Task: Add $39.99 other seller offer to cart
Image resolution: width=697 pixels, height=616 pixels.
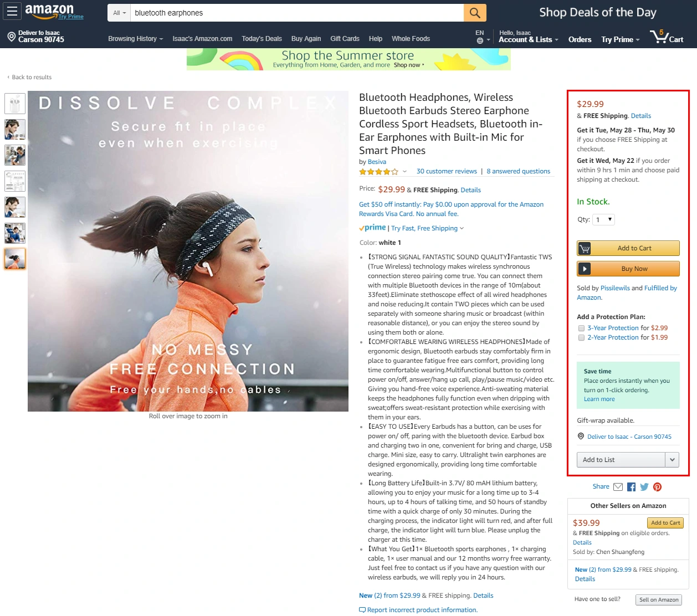Action: click(x=665, y=523)
